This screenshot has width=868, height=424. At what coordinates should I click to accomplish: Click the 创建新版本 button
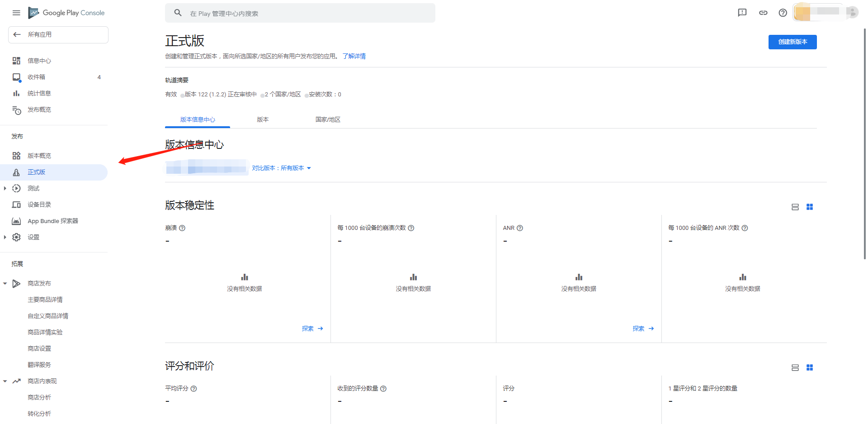(792, 42)
